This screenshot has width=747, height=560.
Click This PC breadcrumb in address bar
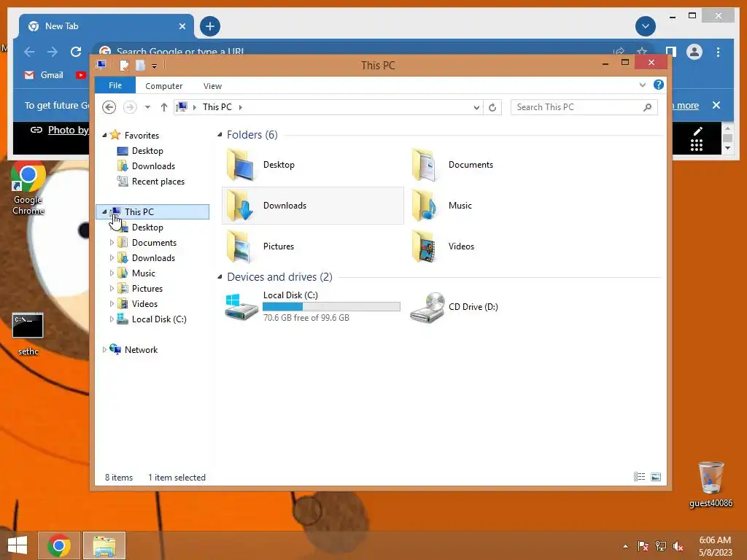tap(217, 107)
